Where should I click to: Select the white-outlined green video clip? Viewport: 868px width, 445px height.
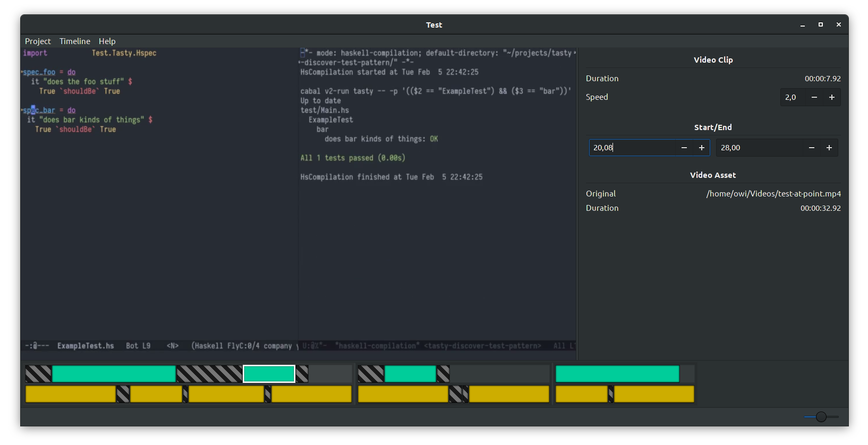pyautogui.click(x=269, y=374)
